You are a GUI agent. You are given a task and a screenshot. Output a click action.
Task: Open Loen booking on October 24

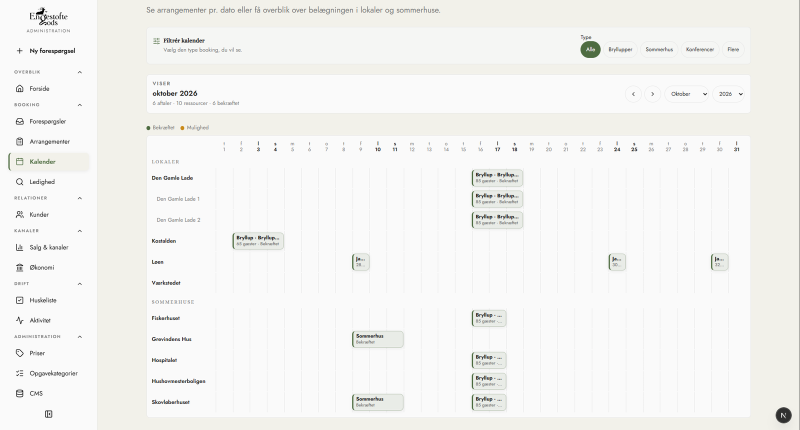617,262
